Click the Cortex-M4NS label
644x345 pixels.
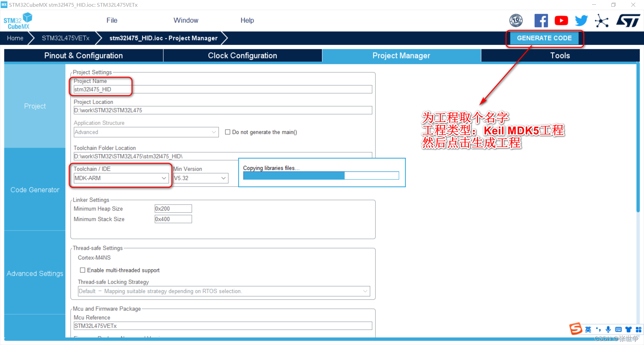pyautogui.click(x=94, y=258)
